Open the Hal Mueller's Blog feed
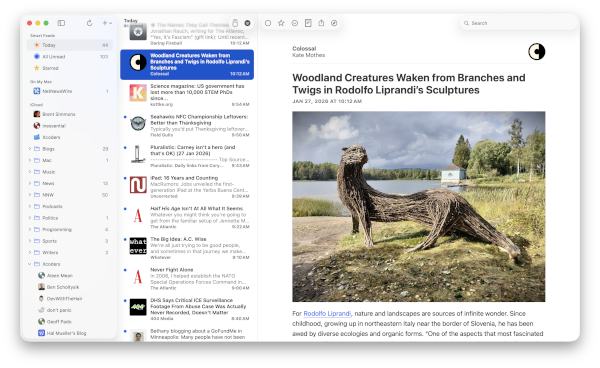The image size is (600, 368). (x=70, y=333)
